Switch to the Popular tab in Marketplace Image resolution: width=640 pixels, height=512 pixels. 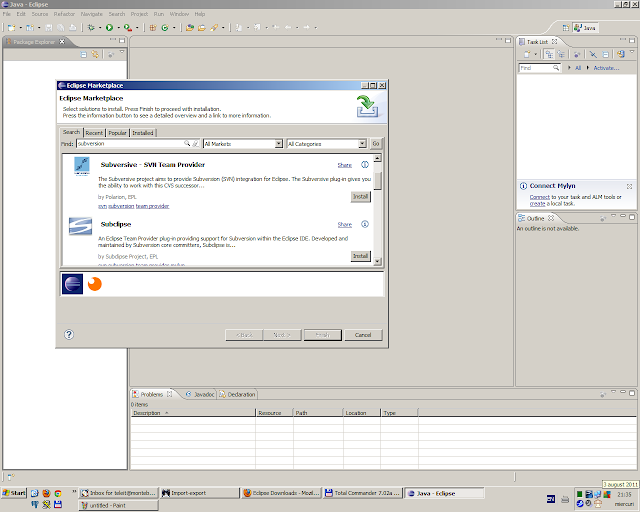coord(118,133)
